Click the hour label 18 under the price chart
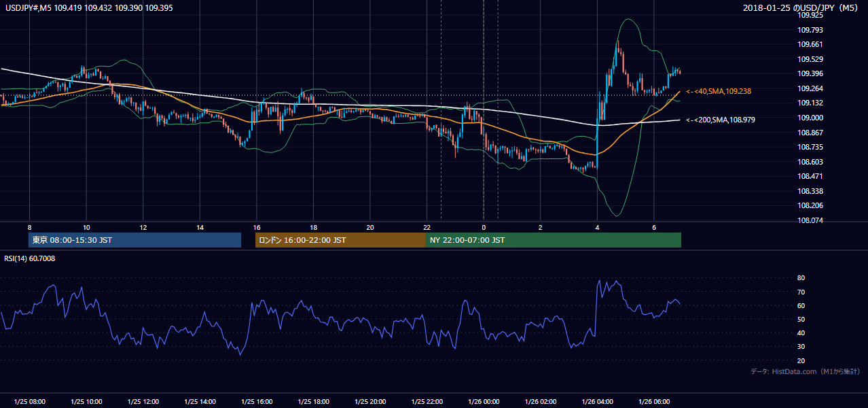Screen dimensions: 868x408 (313, 227)
